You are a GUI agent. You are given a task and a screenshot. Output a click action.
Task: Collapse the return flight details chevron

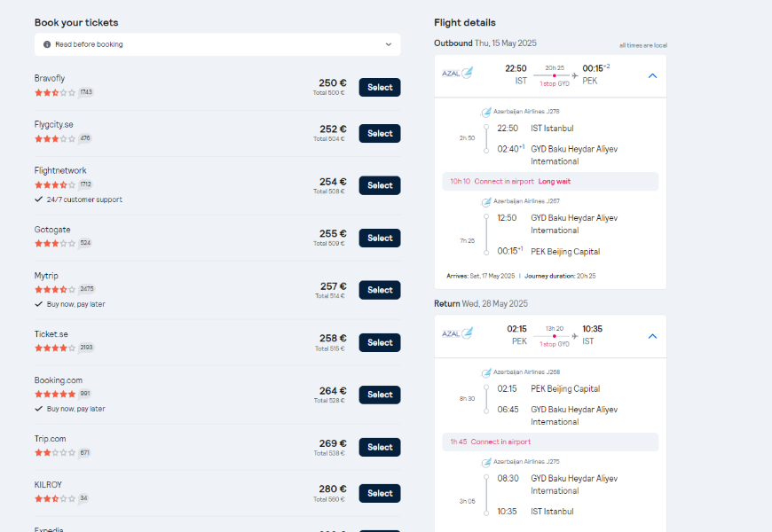652,336
